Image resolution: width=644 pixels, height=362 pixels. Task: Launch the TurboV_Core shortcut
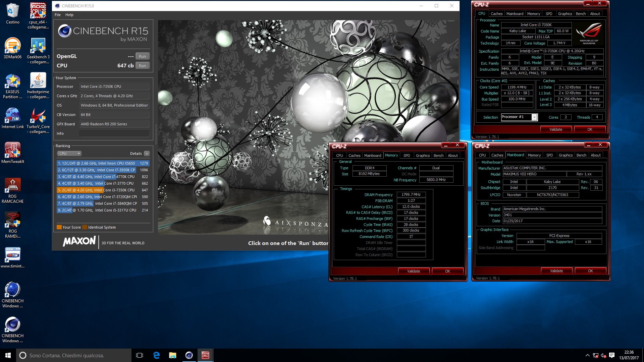coord(38,121)
